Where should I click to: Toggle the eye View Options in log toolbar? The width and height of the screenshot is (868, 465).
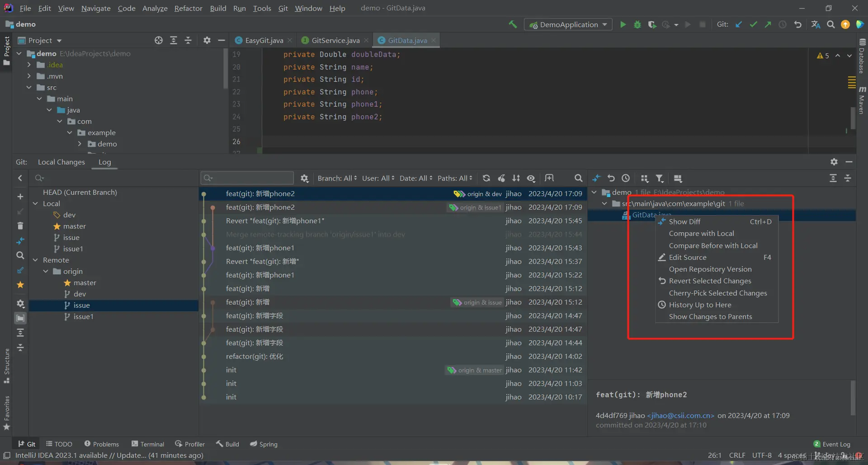(531, 178)
